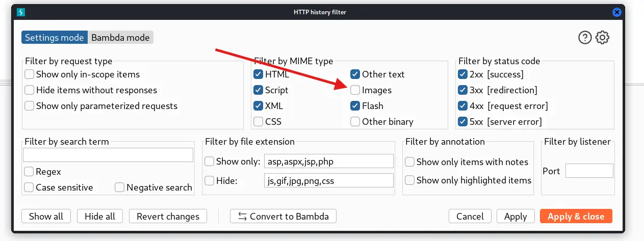Click the search term input field
Viewport: 644px width, 241px height.
pos(108,155)
